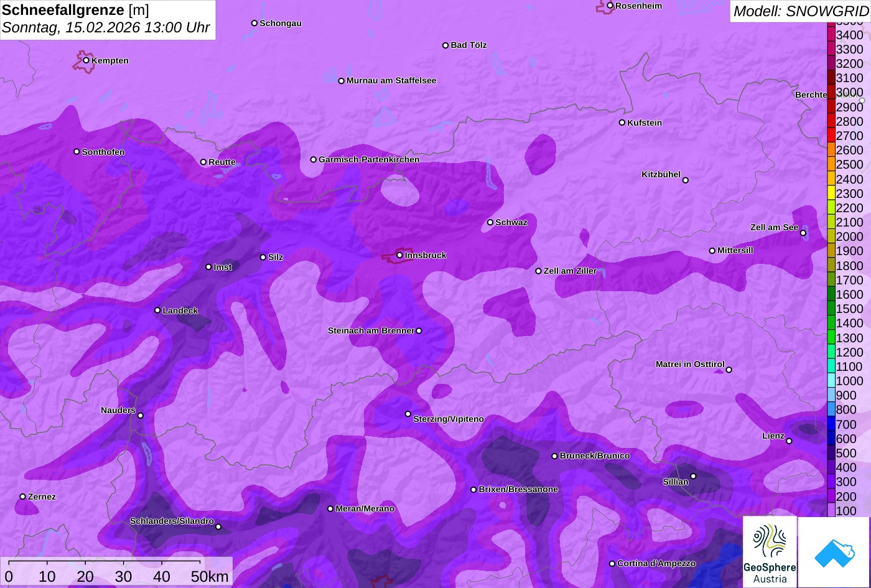Click the Cortina d'Ampezzo marker dot
Viewport: 871px width, 588px height.
click(612, 564)
